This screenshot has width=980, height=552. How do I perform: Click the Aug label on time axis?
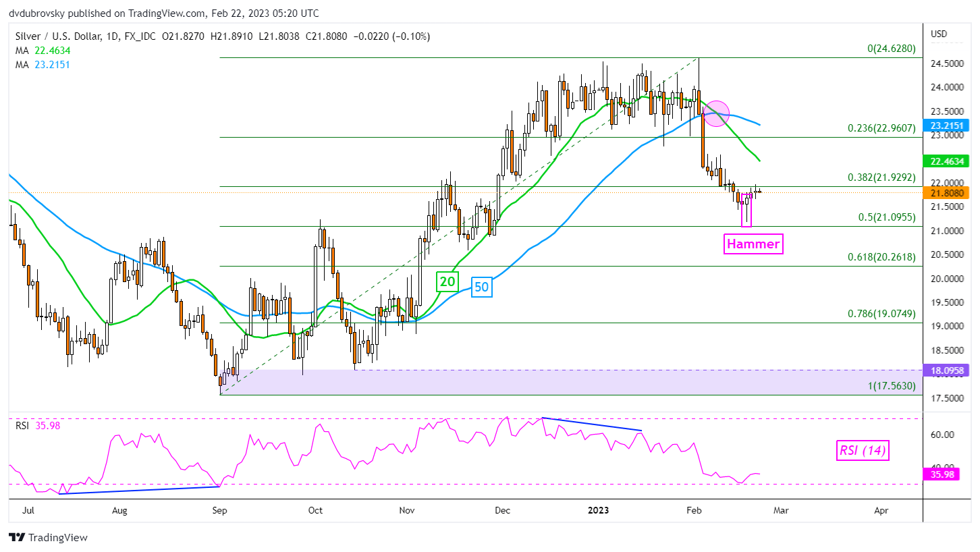click(x=119, y=511)
